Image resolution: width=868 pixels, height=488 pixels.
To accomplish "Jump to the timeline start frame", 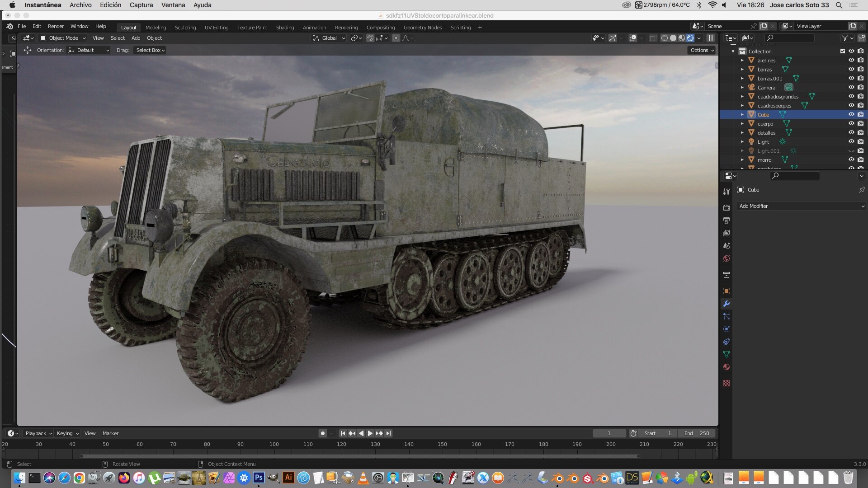I will click(343, 433).
